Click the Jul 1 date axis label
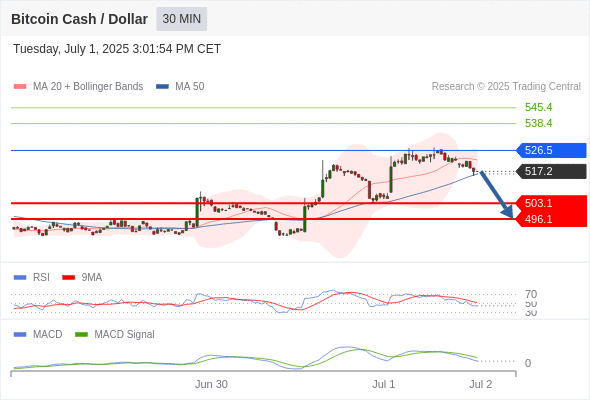This screenshot has width=590, height=400. [x=383, y=384]
